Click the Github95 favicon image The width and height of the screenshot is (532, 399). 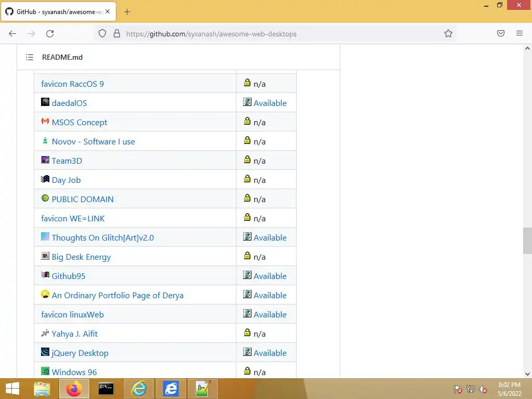(45, 275)
